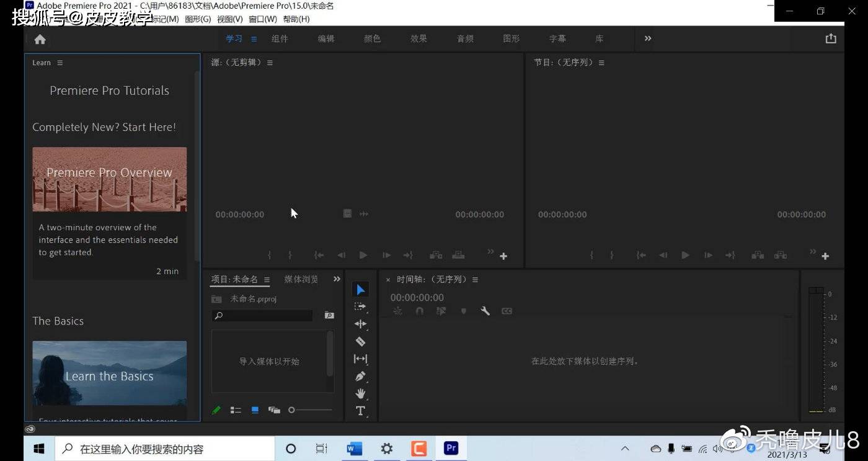Expand Program monitor transport overflow chevrons
The image size is (868, 461).
[x=813, y=251]
